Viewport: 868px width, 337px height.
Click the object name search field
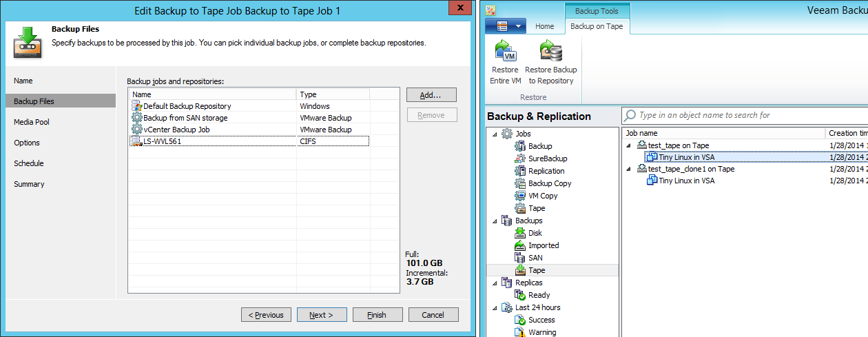click(x=745, y=115)
